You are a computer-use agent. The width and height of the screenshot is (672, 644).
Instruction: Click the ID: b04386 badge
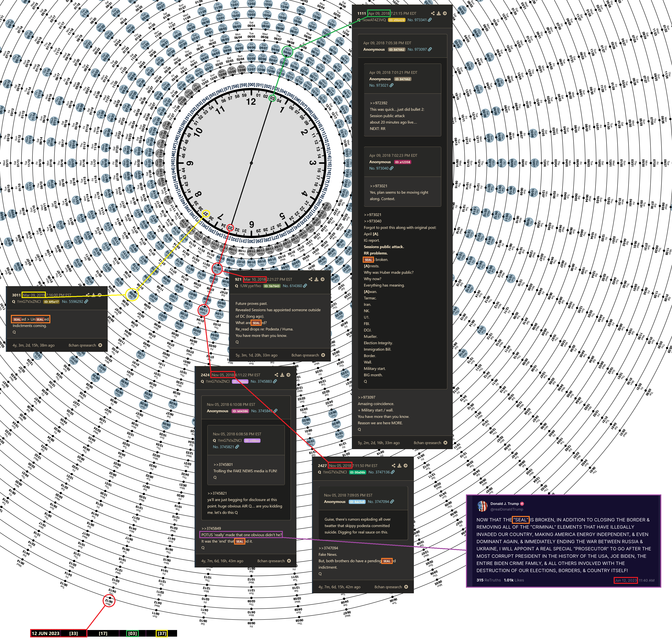(240, 411)
